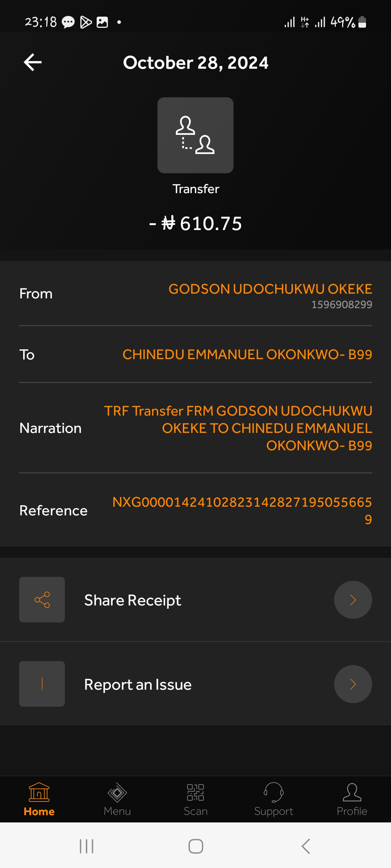Tap the report issue exclamation icon

click(42, 684)
